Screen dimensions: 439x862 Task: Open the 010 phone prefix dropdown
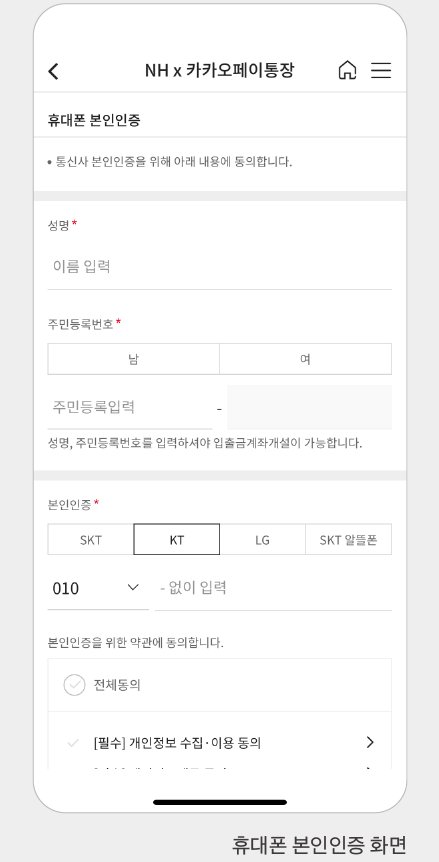[x=98, y=588]
